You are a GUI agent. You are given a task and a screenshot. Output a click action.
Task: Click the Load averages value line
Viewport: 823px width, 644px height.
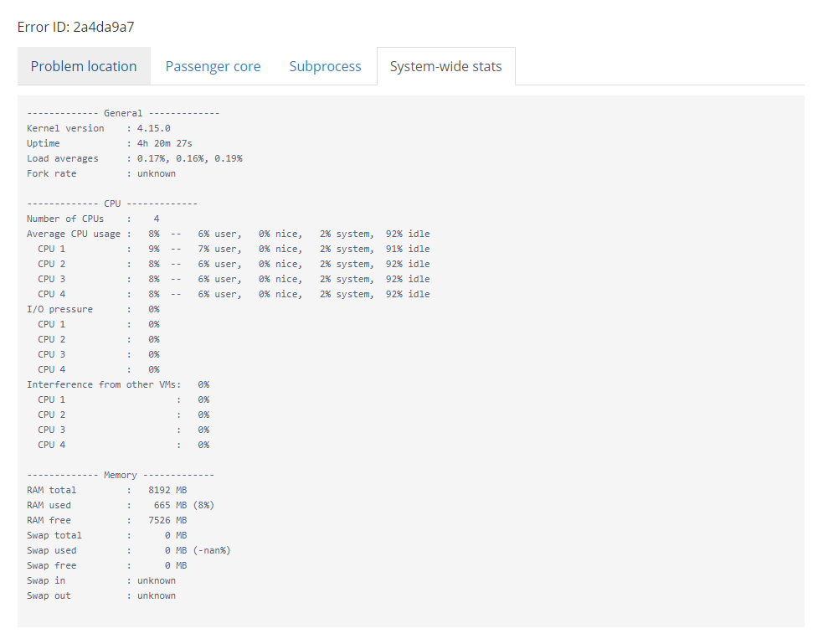click(x=189, y=158)
